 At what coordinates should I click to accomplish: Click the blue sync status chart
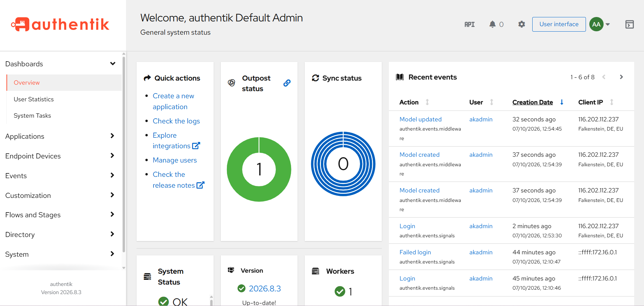(x=343, y=164)
